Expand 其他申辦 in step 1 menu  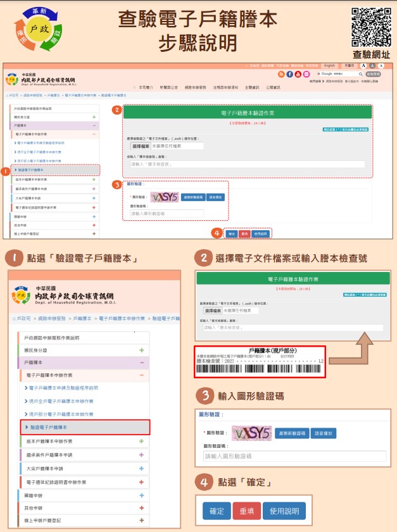142,507
